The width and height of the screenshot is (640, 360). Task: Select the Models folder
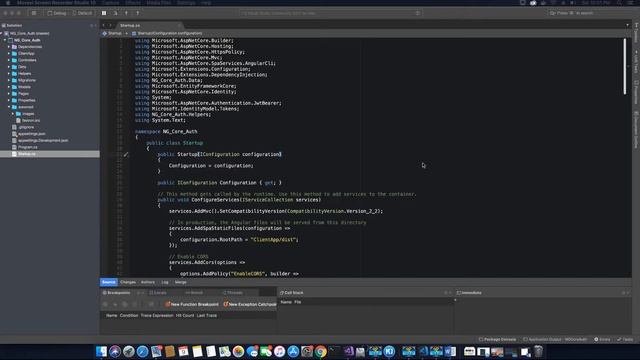tap(24, 87)
